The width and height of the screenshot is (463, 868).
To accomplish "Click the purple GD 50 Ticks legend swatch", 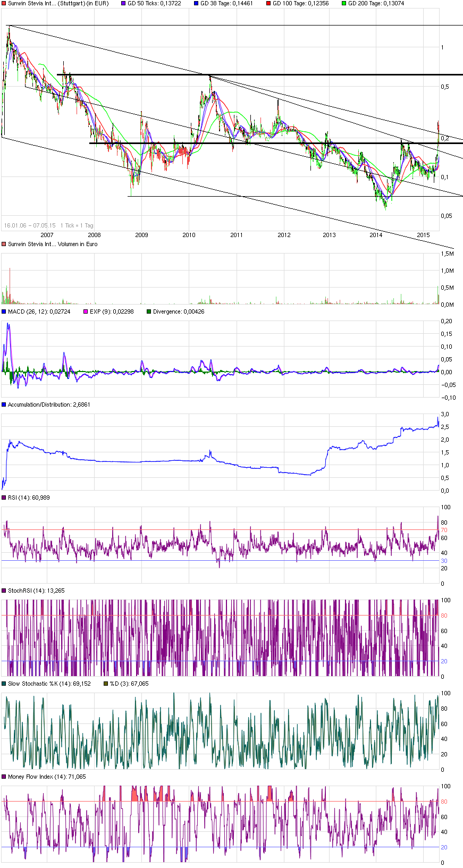I will [123, 3].
